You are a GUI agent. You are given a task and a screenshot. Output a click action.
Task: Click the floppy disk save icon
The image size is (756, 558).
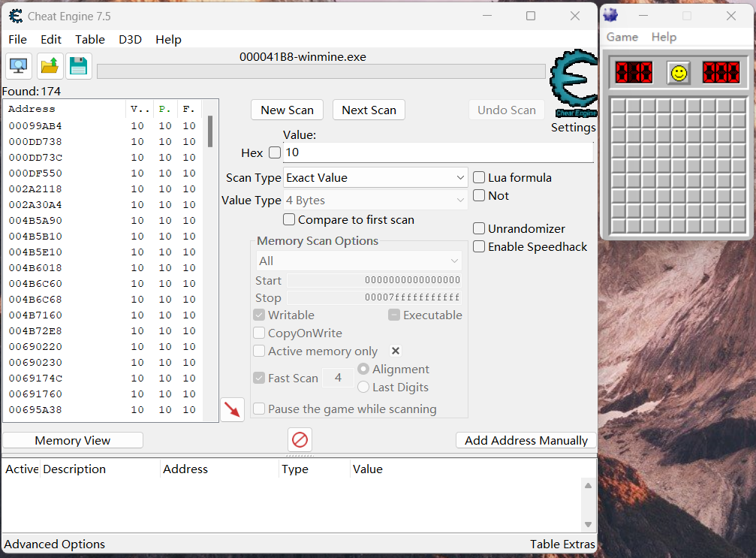(x=79, y=66)
